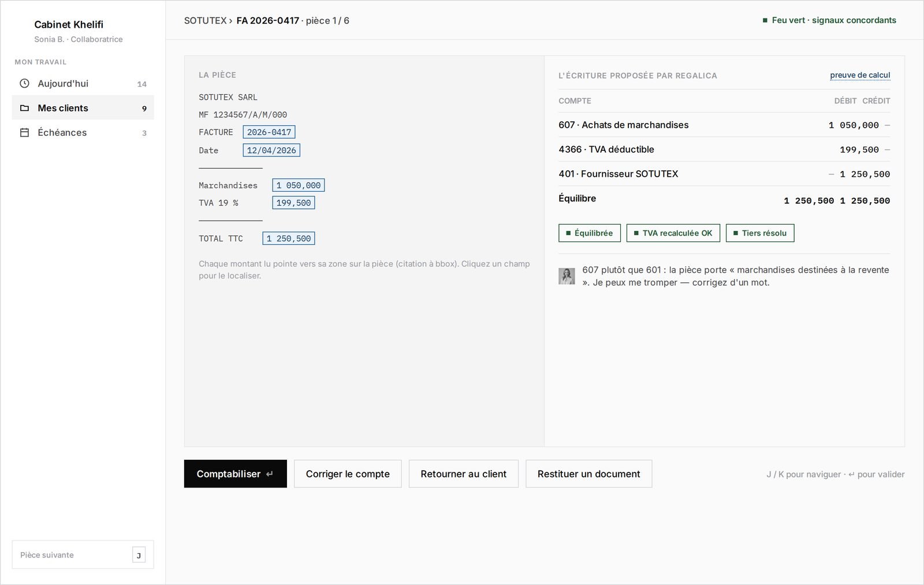
Task: Click MF 1234567/A/M/000 on the pièce
Action: click(x=243, y=115)
